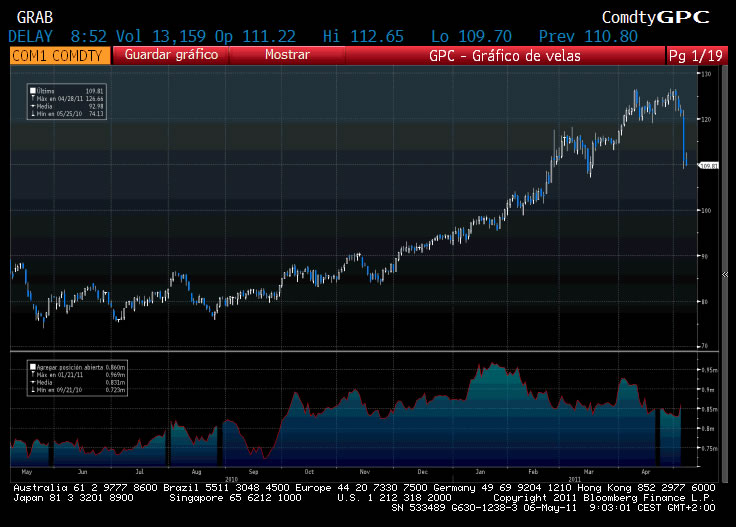Click the 0.95m open interest axis label
736x527 pixels.
coord(709,370)
